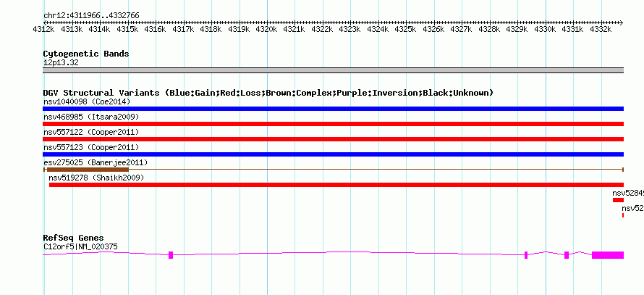Select the 4312k ruler tick label
Image resolution: width=644 pixels, height=295 pixels.
43,30
